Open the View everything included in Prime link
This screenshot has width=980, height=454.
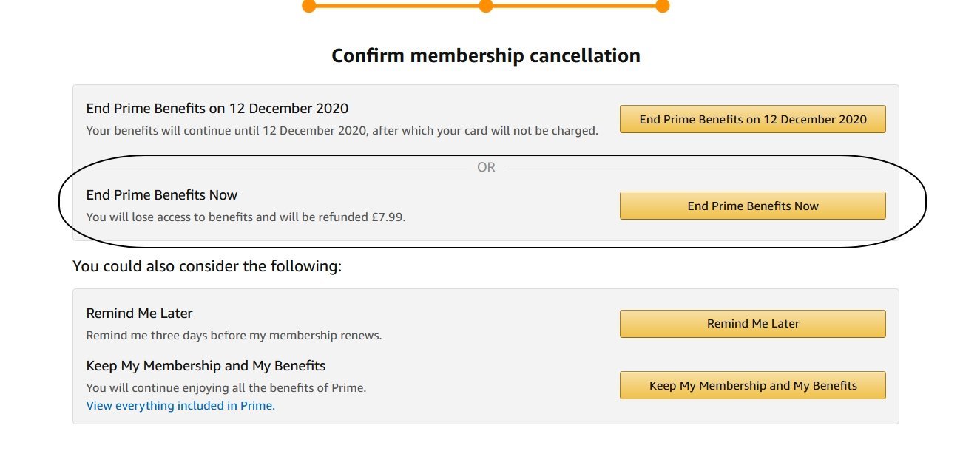pos(180,406)
